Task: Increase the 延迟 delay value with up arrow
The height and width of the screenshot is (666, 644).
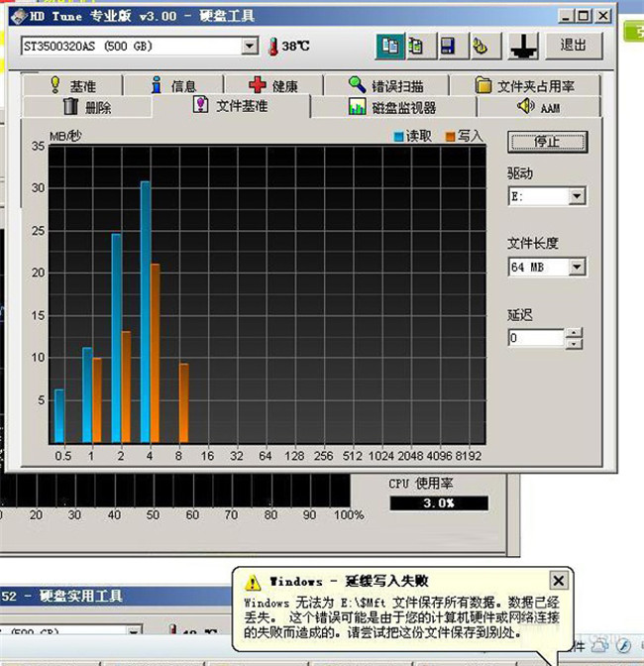Action: coord(575,332)
